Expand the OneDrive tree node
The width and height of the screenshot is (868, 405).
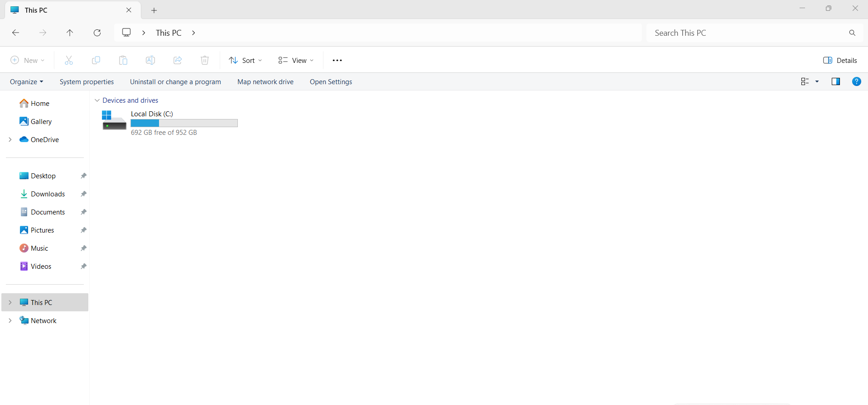10,139
